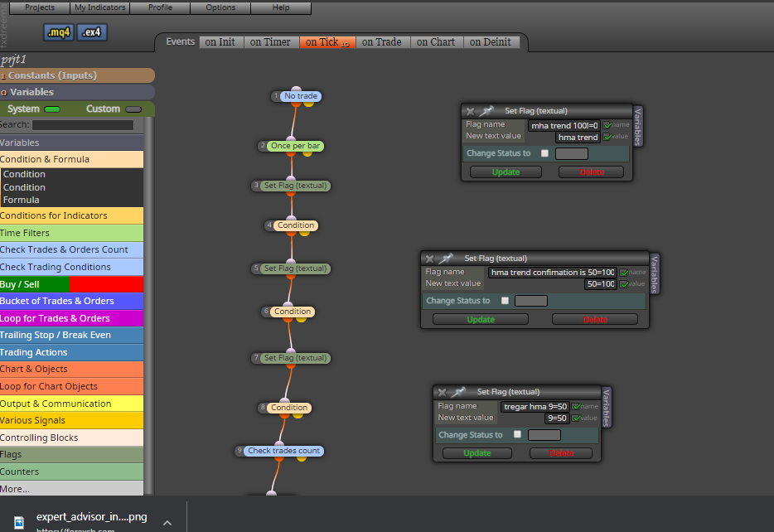774x532 pixels.
Task: Expand the Buy / Sell category
Action: pos(71,284)
